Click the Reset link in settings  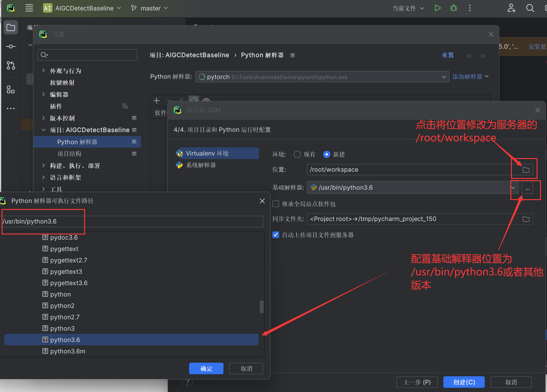pos(448,56)
